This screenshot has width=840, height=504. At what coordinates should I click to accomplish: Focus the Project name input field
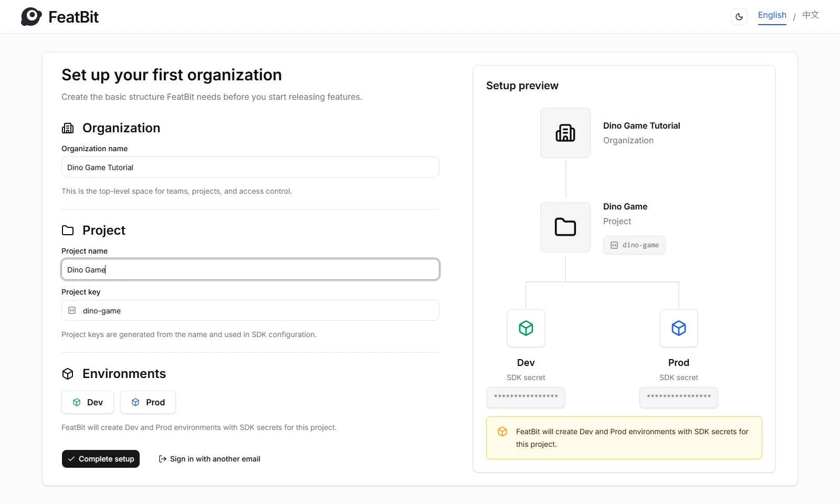(250, 269)
